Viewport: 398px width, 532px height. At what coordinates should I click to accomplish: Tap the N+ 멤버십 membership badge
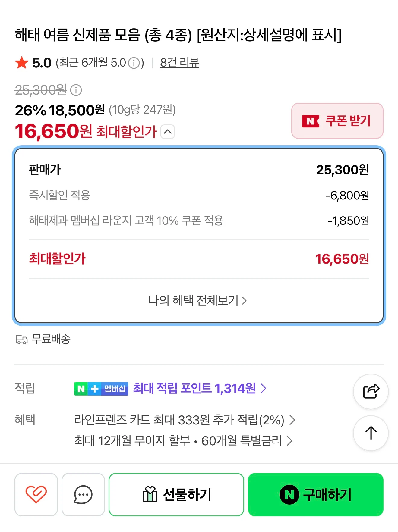pyautogui.click(x=101, y=389)
